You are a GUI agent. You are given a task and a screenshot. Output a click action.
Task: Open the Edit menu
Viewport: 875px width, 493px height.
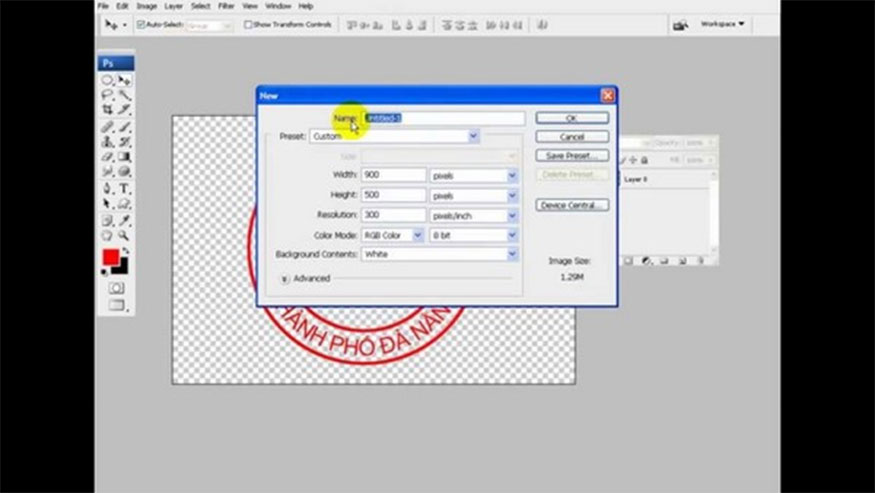tap(122, 6)
